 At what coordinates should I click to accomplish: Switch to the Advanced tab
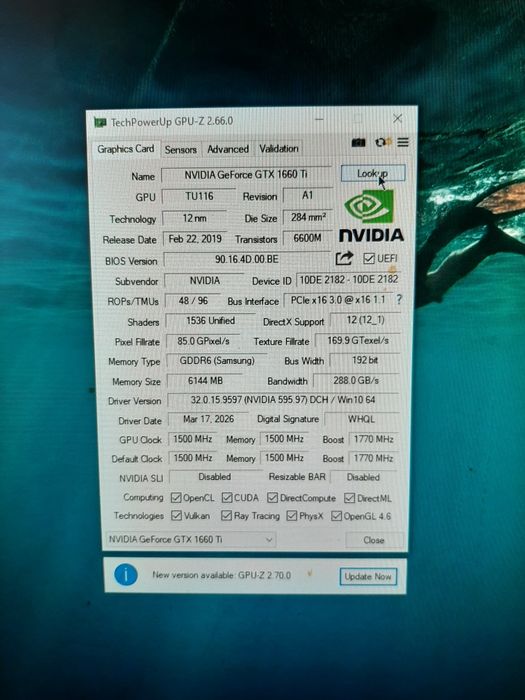[228, 149]
